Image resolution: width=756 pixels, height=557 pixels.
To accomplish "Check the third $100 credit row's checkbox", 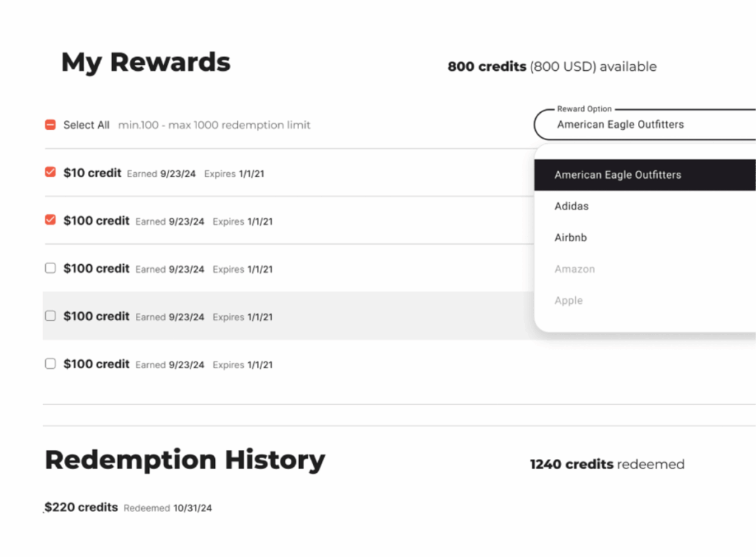I will tap(50, 268).
